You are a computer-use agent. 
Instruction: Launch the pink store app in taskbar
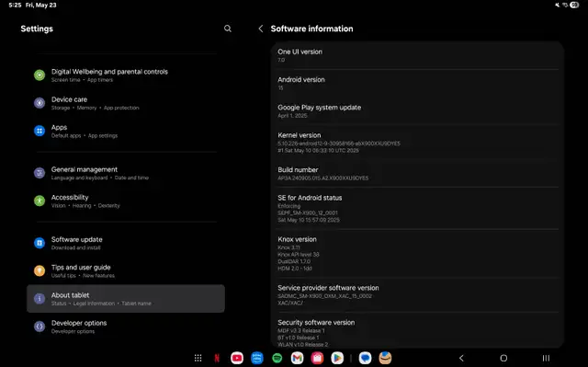pos(317,358)
